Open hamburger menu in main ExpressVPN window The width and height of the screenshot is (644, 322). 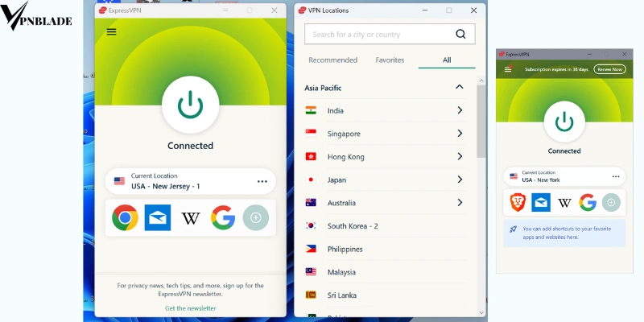[x=111, y=31]
